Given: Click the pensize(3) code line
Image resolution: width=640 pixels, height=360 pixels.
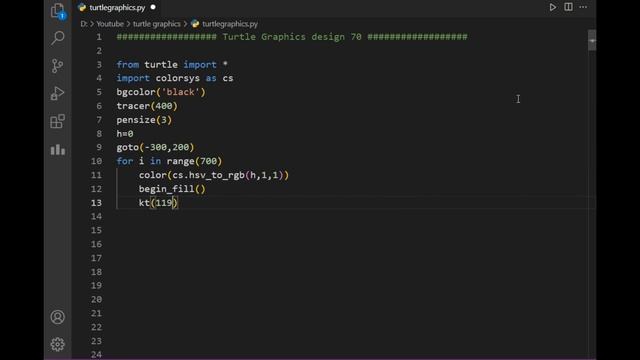Looking at the screenshot, I should pyautogui.click(x=144, y=120).
